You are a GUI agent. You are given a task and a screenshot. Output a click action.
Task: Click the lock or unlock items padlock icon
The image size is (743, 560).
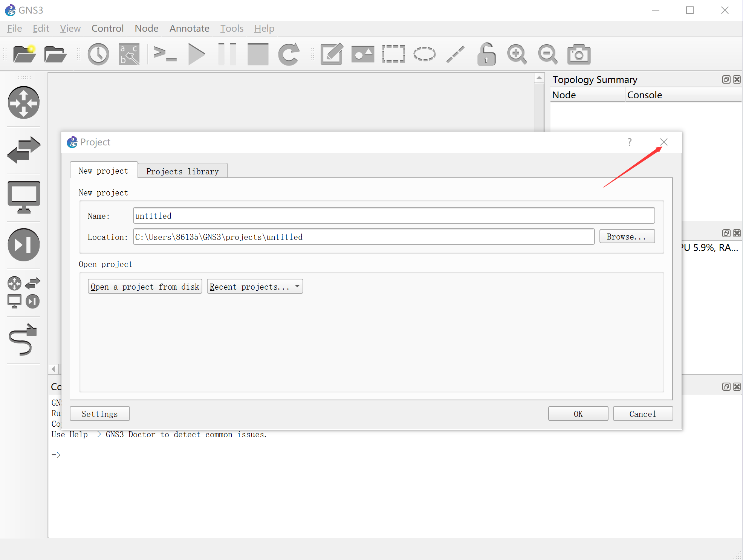(486, 54)
